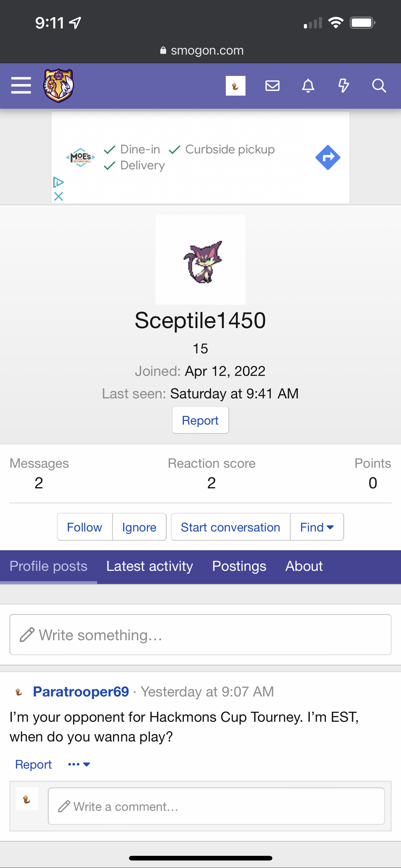The width and height of the screenshot is (401, 868).
Task: Tap the lightning bolt What's new icon
Action: pos(344,86)
